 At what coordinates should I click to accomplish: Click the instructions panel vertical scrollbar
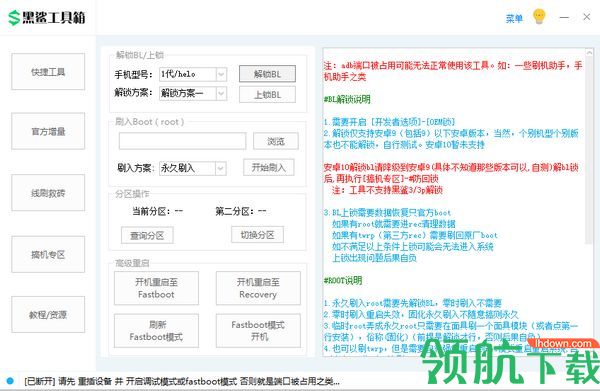589,149
